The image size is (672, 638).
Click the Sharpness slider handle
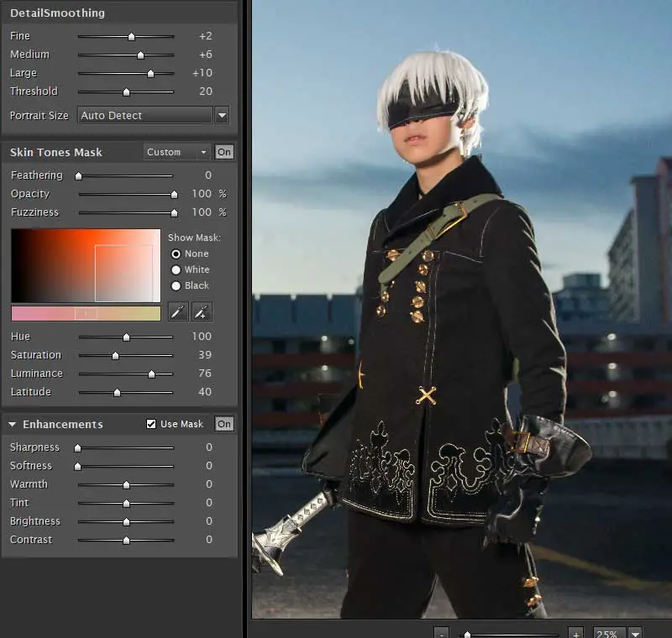click(77, 448)
